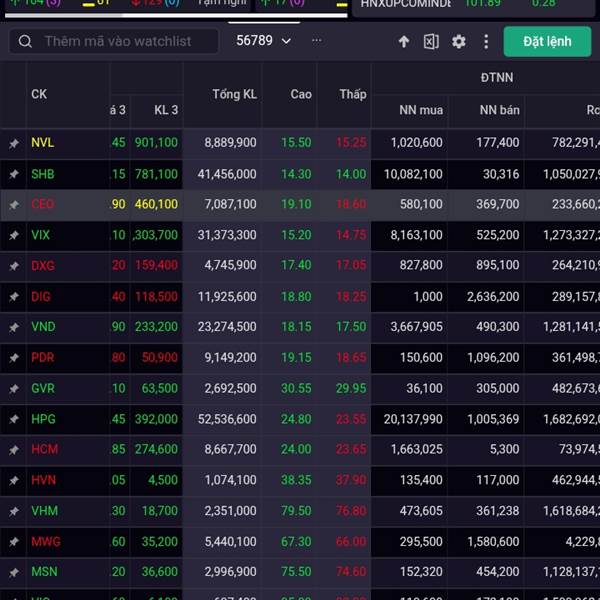Viewport: 600px width, 600px height.
Task: Toggle pin on the PDR row
Action: pos(14,358)
